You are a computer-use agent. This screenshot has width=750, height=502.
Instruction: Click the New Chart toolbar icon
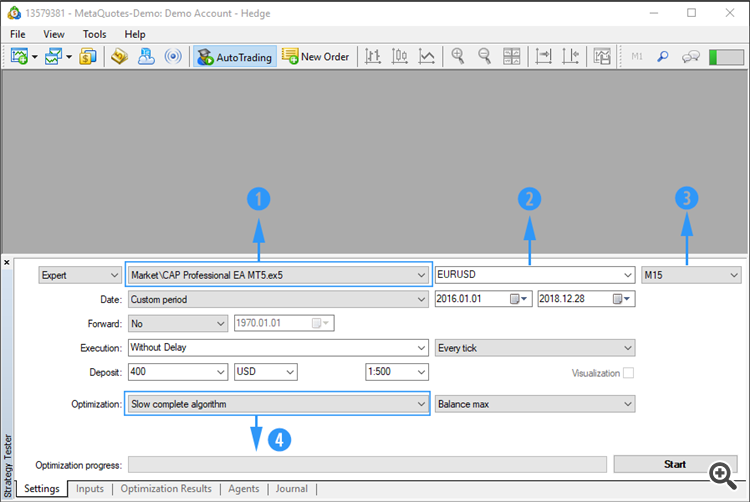pyautogui.click(x=19, y=56)
